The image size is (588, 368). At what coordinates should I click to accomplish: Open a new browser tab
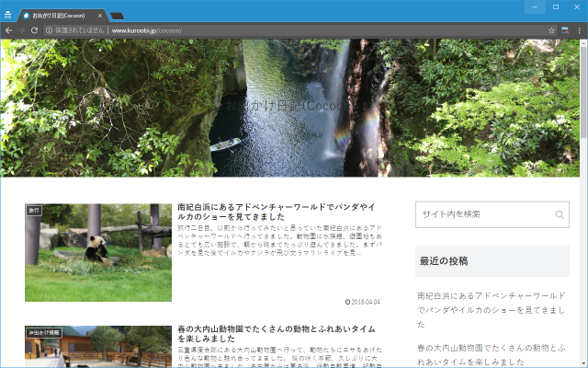tap(117, 16)
